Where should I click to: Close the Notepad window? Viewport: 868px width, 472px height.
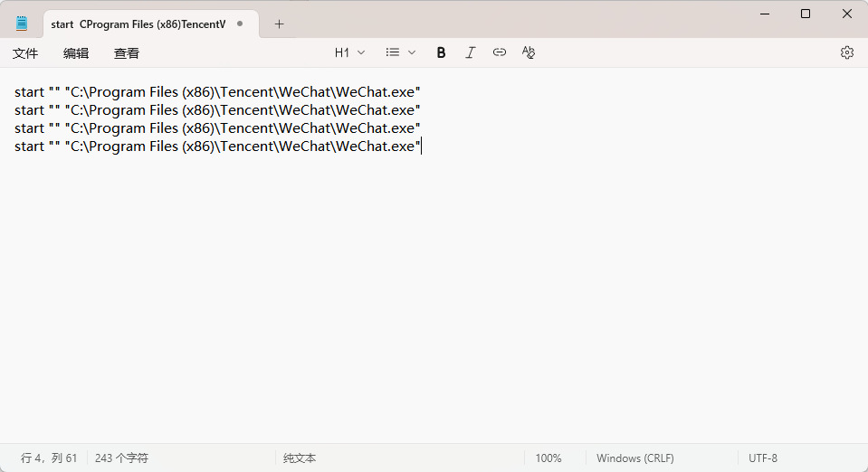pos(847,14)
